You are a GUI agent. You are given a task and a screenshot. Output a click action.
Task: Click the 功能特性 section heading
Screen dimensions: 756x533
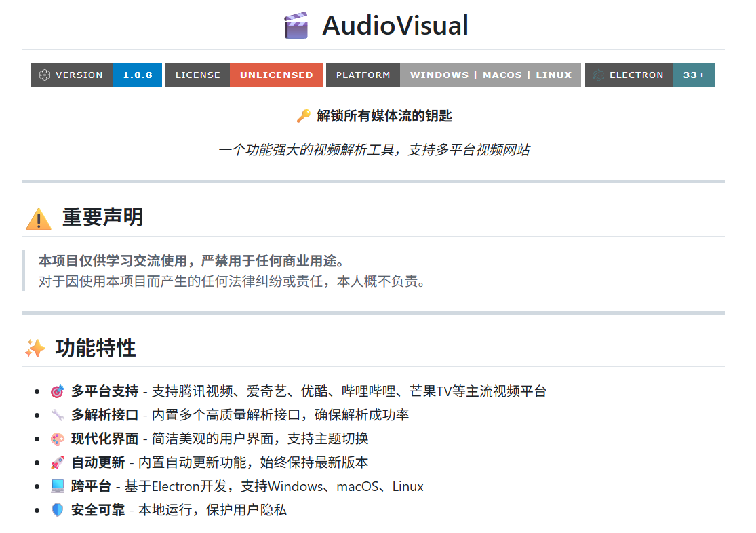[x=96, y=349]
